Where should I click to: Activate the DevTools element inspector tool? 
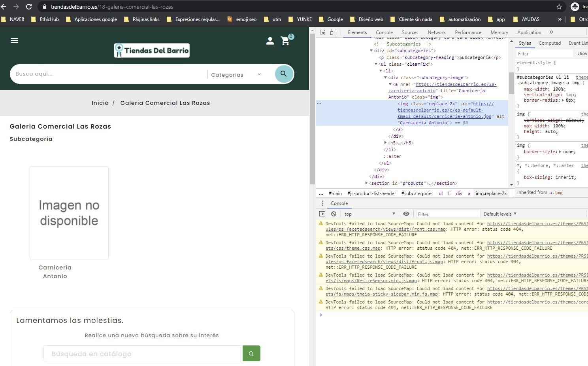pyautogui.click(x=323, y=32)
